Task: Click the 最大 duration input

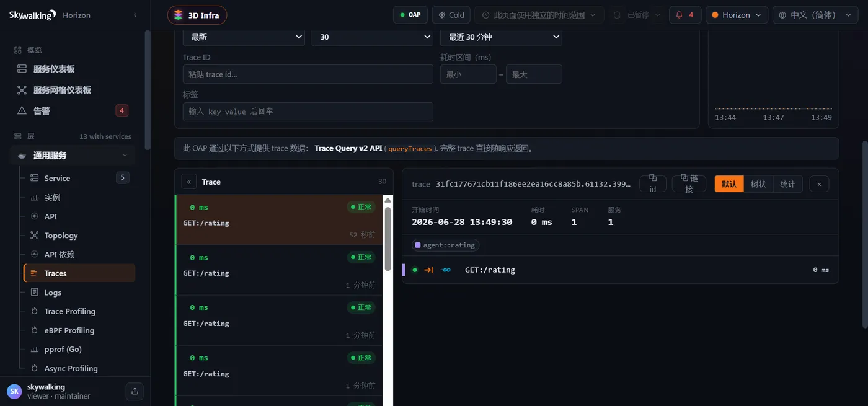Action: pyautogui.click(x=534, y=74)
